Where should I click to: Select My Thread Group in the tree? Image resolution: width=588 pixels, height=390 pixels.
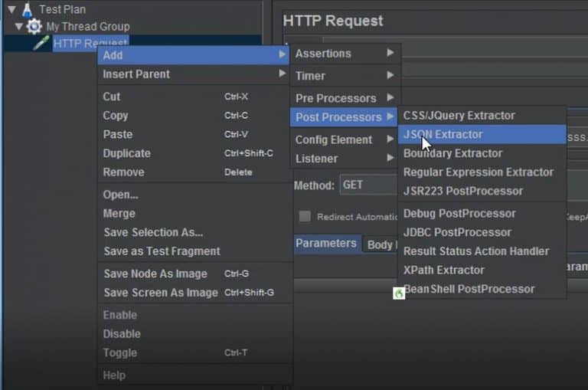(88, 27)
